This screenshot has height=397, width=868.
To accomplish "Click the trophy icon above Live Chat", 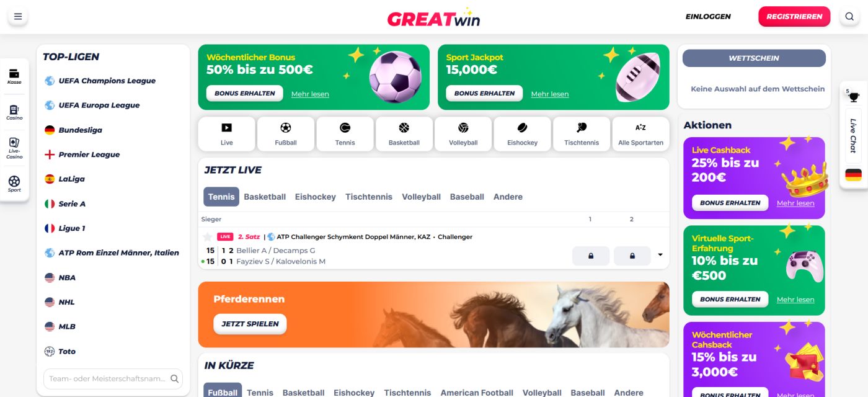I will 854,97.
